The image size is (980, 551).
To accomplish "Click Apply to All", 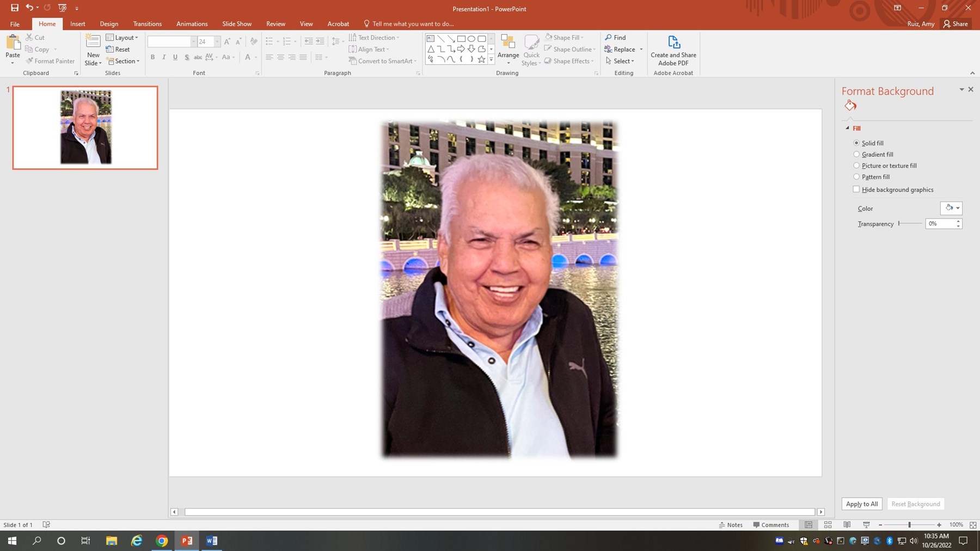I will click(861, 504).
